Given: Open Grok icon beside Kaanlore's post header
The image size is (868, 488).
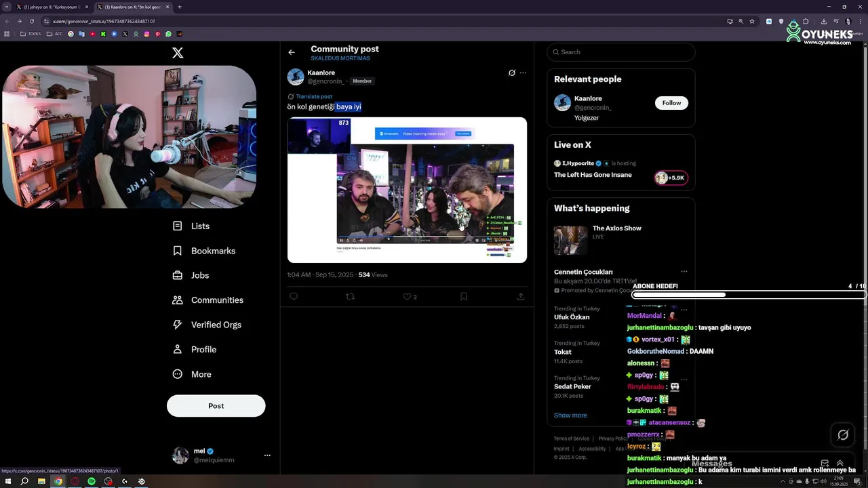Looking at the screenshot, I should tap(512, 73).
